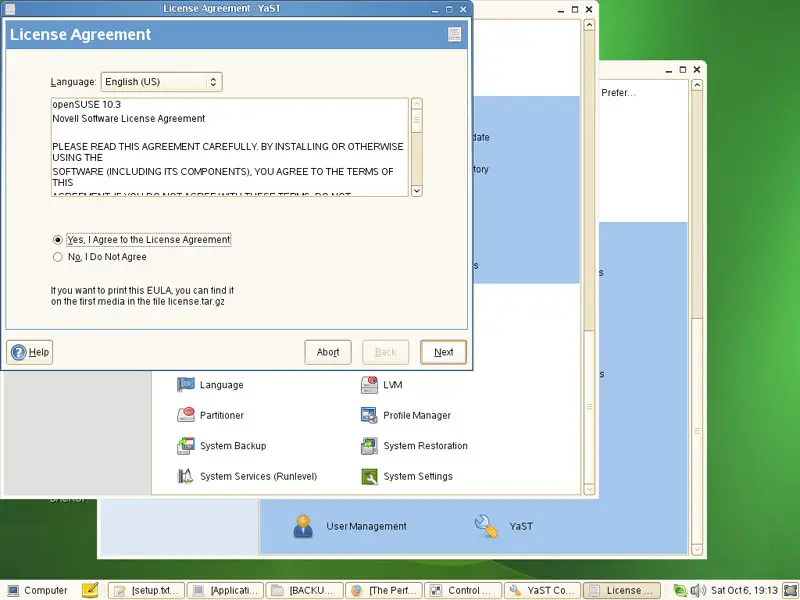Click the show desktop icon at taskbar end
Screen dimensions: 800x600
click(790, 590)
